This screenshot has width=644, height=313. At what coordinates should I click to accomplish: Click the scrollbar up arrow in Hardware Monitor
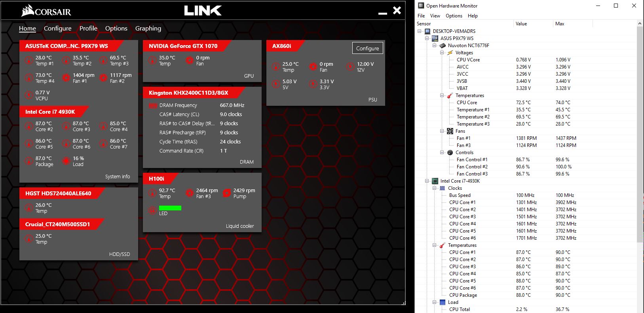tap(640, 24)
